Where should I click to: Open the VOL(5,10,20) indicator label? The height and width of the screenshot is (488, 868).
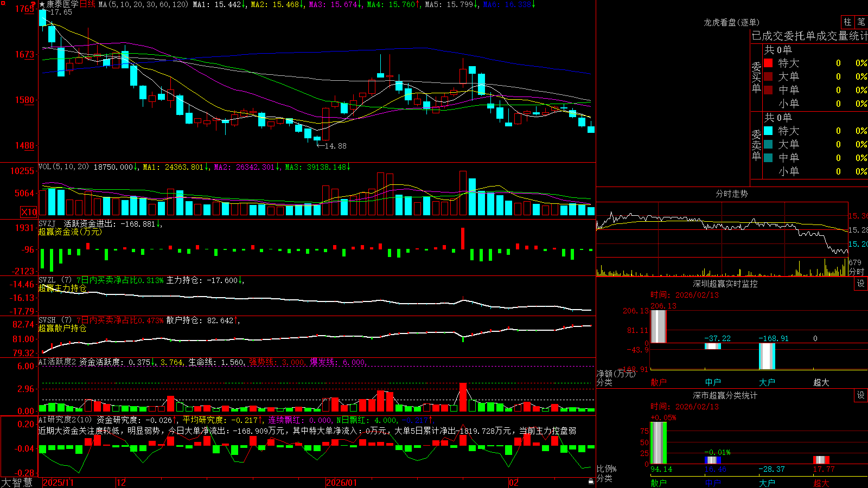(64, 167)
